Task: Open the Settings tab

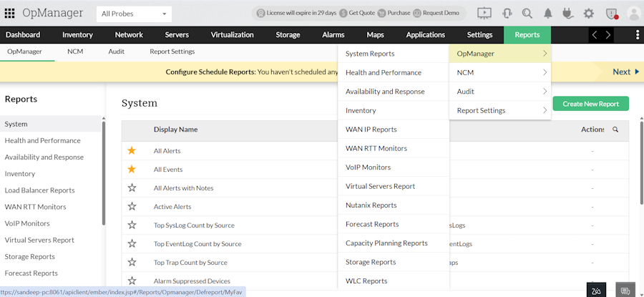Action: click(479, 35)
